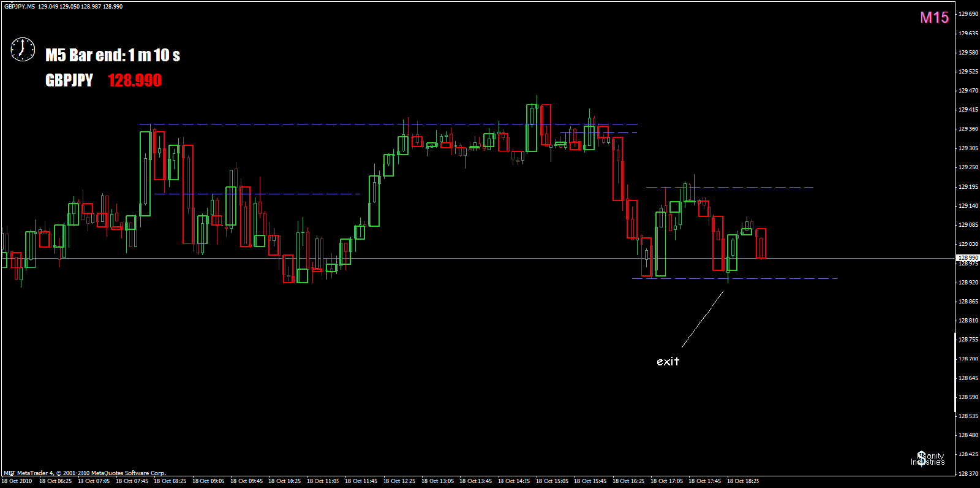
Task: Select the "18 Oct 13:05" time axis label
Action: coord(437,481)
